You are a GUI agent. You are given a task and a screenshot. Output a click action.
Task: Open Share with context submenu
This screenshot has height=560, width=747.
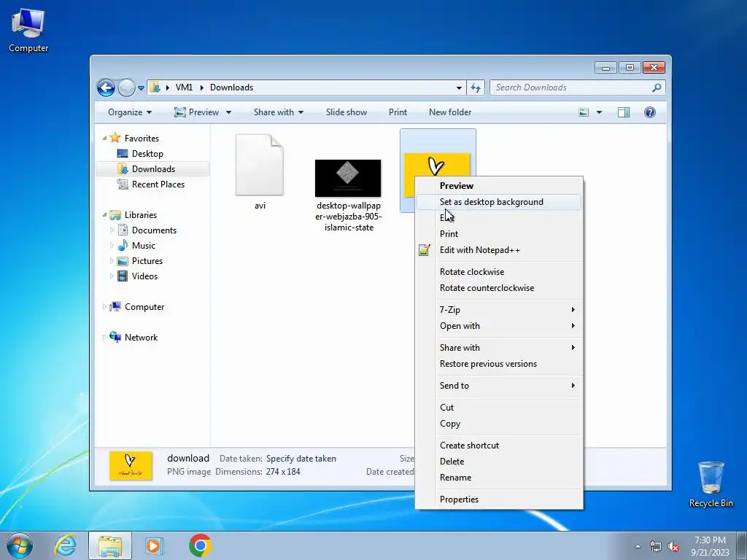pyautogui.click(x=499, y=348)
